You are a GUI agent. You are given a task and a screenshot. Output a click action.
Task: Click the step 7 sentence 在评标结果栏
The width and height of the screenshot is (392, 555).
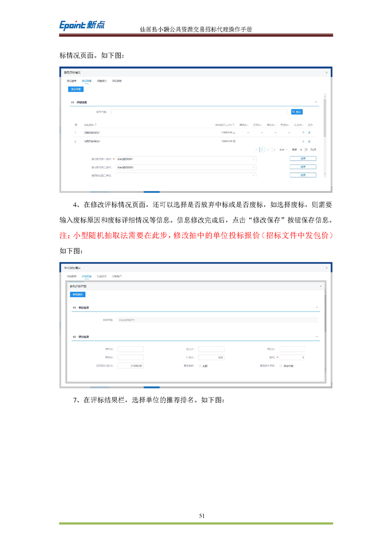pos(149,400)
